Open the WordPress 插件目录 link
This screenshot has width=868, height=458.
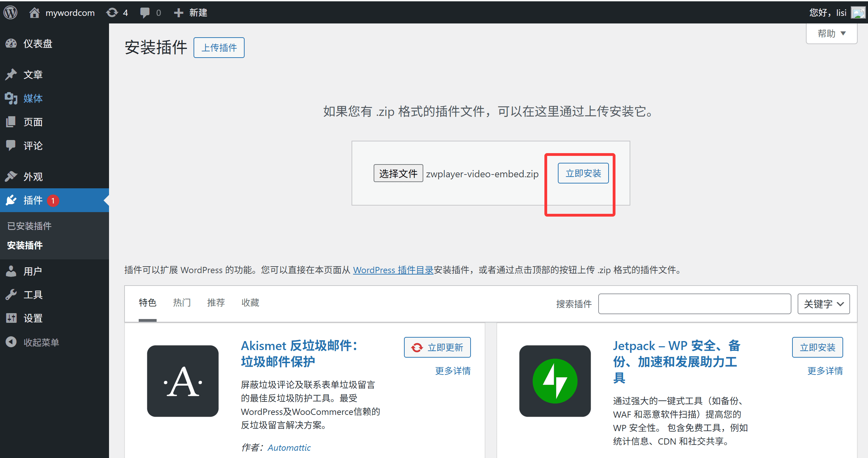tap(393, 270)
